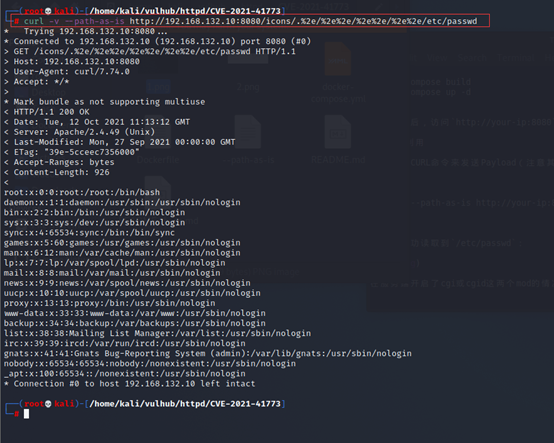554x443 pixels.
Task: Click the sys:x:3:3 passwd entry
Action: (x=94, y=223)
